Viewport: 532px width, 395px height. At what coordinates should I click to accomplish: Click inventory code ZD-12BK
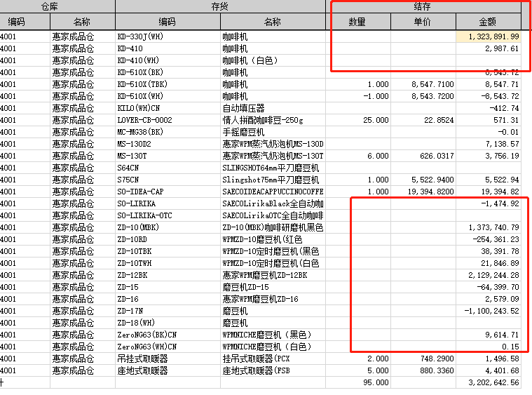[x=168, y=275]
